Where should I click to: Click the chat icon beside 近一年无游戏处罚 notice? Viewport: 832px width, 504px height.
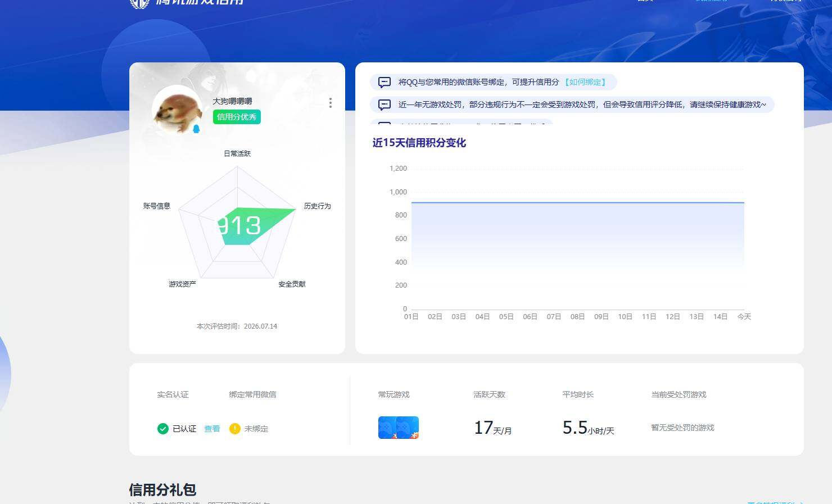385,105
